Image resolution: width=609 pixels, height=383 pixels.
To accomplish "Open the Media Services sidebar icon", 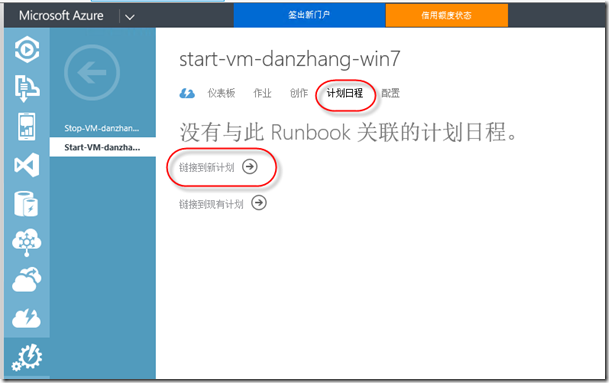I will tap(27, 49).
